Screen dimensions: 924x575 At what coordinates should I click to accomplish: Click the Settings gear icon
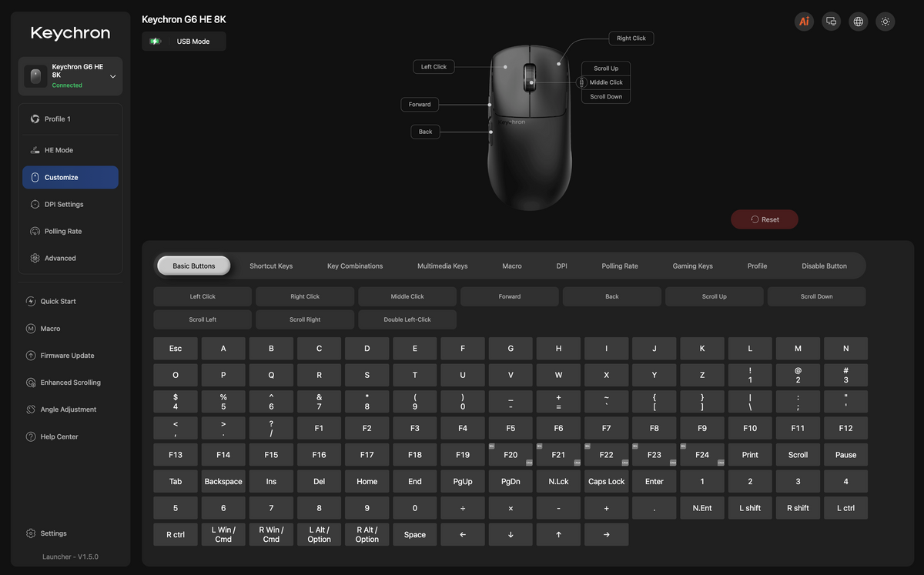31,533
